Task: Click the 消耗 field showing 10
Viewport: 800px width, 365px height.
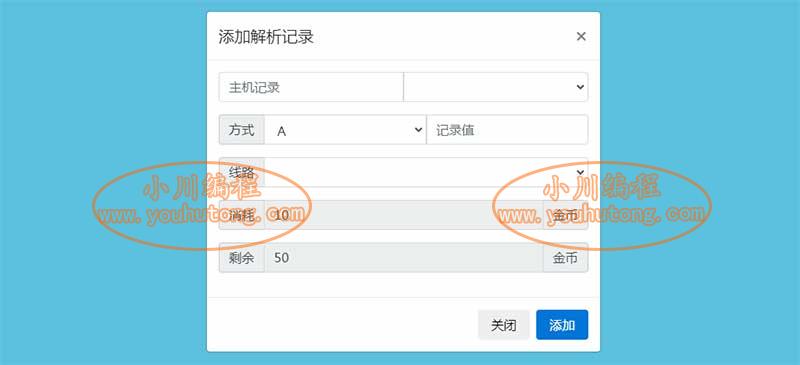Action: (x=404, y=215)
